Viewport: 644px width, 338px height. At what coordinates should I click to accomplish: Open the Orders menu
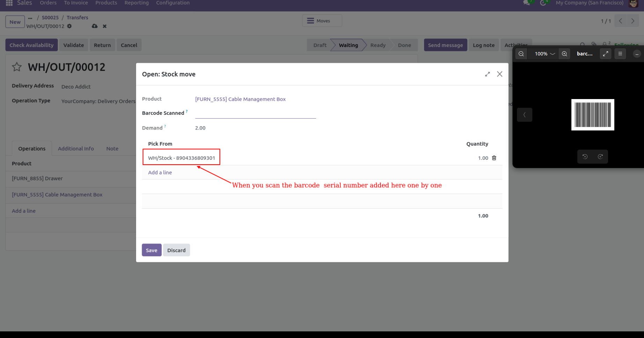coord(48,3)
